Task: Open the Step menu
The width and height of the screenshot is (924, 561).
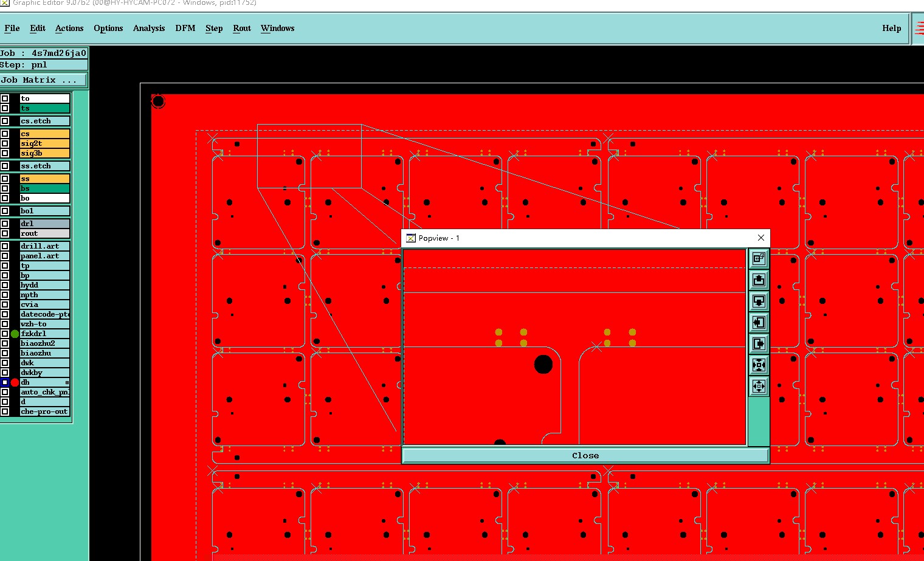Action: 214,28
